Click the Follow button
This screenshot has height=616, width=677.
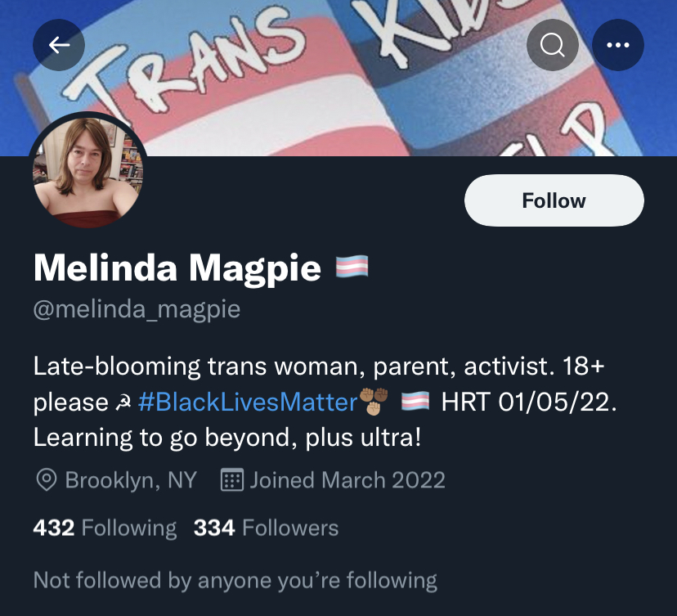click(554, 200)
